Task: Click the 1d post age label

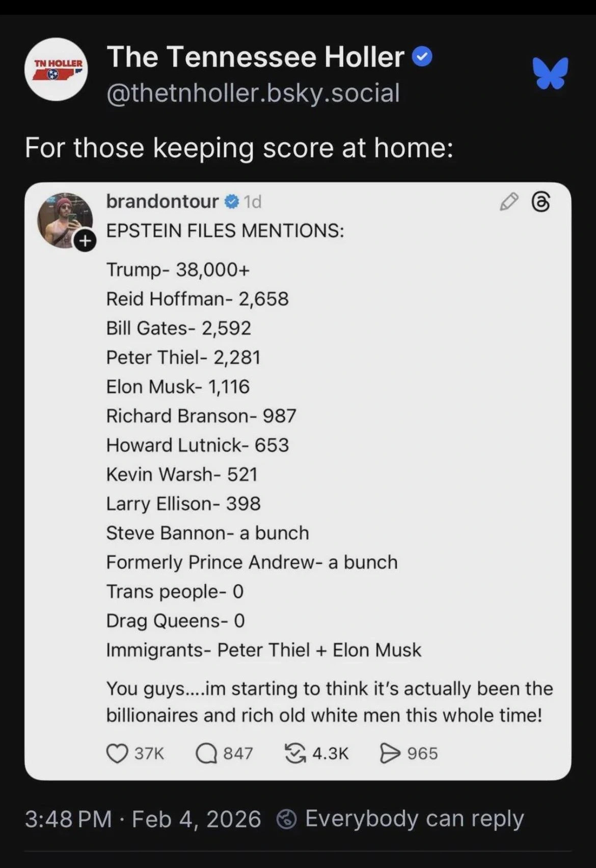Action: (x=253, y=202)
